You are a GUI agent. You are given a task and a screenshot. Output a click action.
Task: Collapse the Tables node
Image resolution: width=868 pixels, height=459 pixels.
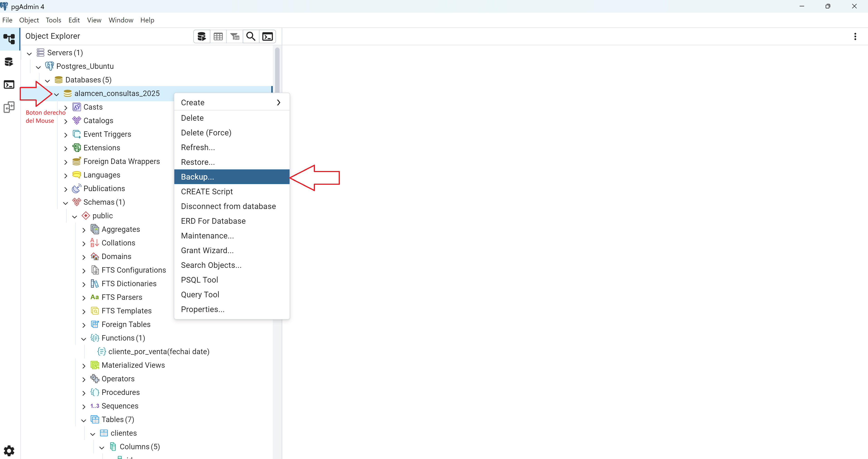pyautogui.click(x=84, y=420)
